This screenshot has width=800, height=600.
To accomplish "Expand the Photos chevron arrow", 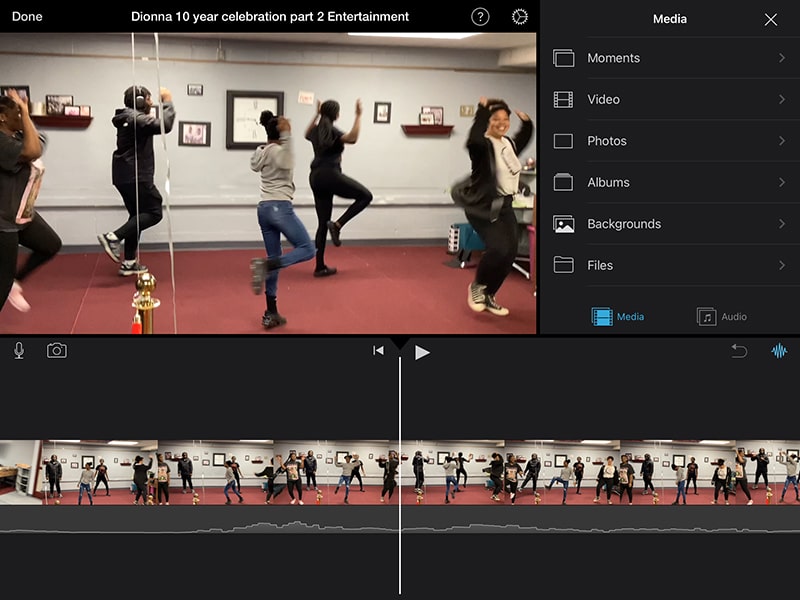I will [782, 141].
